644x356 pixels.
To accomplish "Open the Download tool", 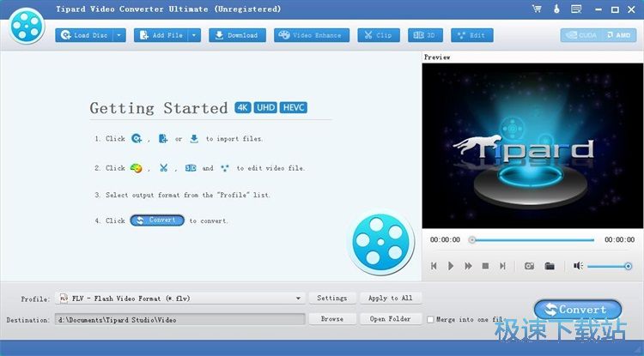I will (x=237, y=35).
